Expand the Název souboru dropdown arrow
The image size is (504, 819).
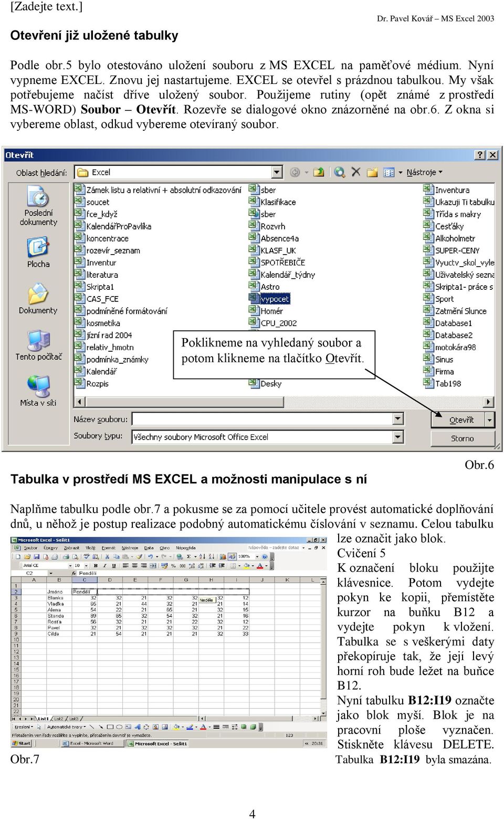[398, 418]
